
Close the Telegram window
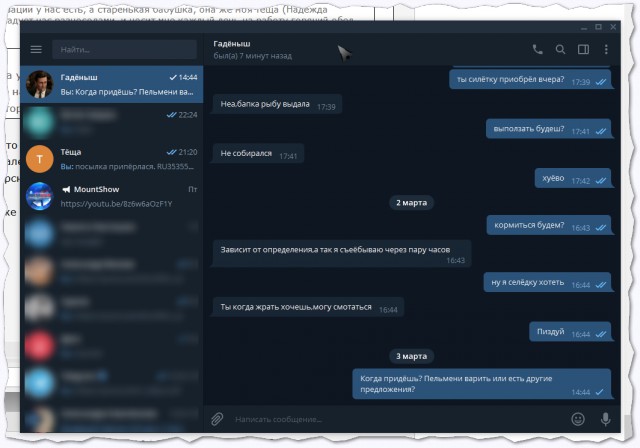coord(613,27)
